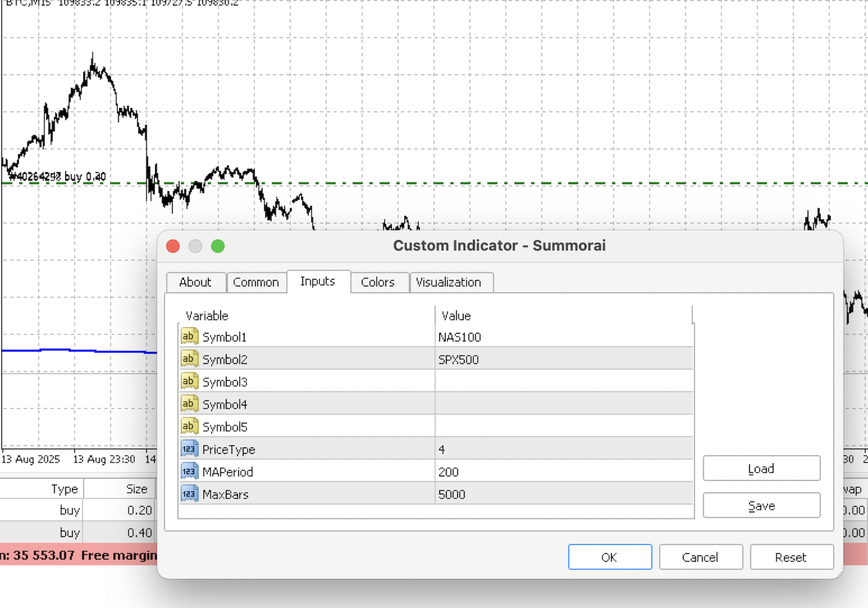Edit the MAPeriod value 200

tap(564, 472)
